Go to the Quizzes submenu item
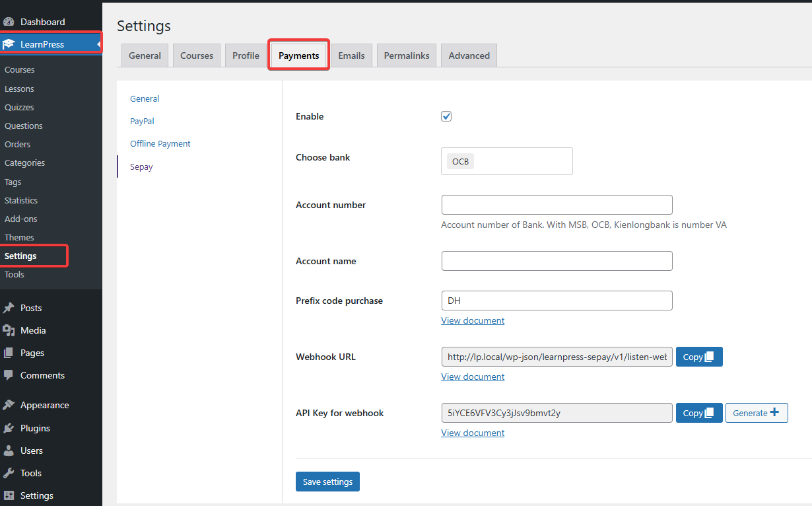This screenshot has height=506, width=812. (x=19, y=107)
